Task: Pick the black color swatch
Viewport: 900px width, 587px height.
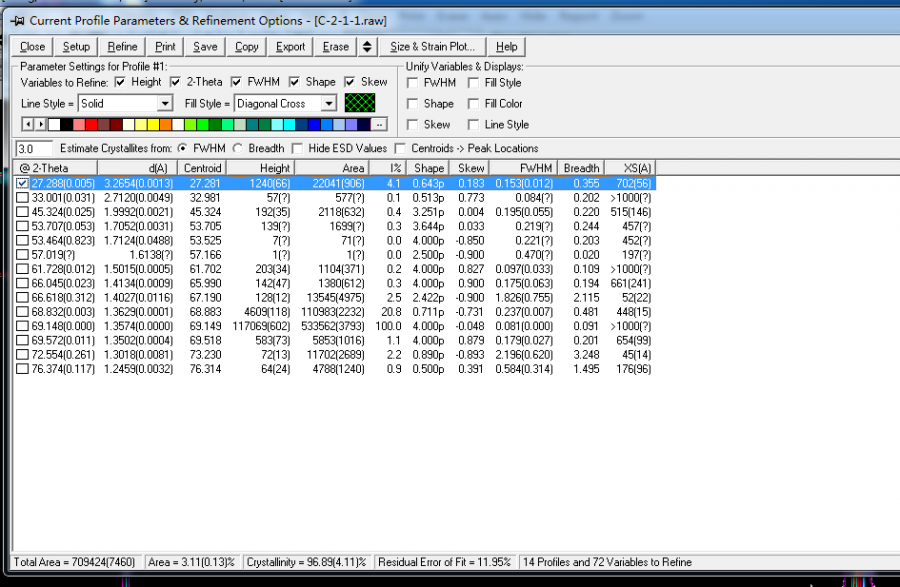Action: [x=67, y=125]
